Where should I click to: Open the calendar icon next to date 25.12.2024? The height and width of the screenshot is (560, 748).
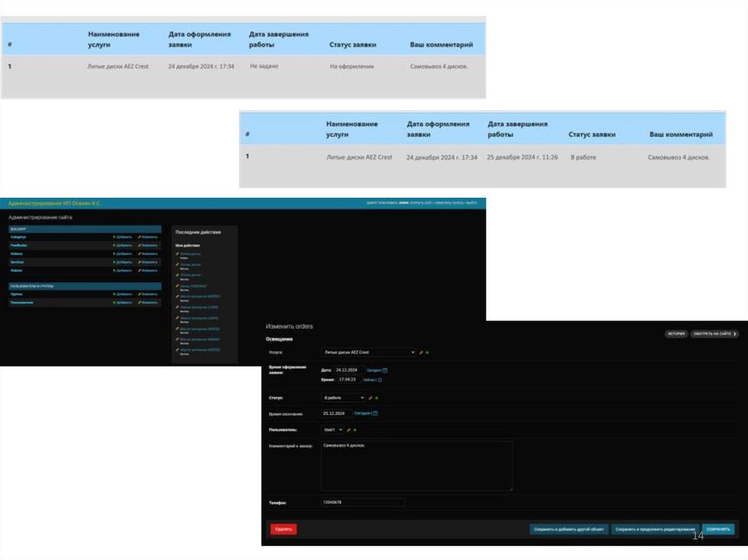375,413
